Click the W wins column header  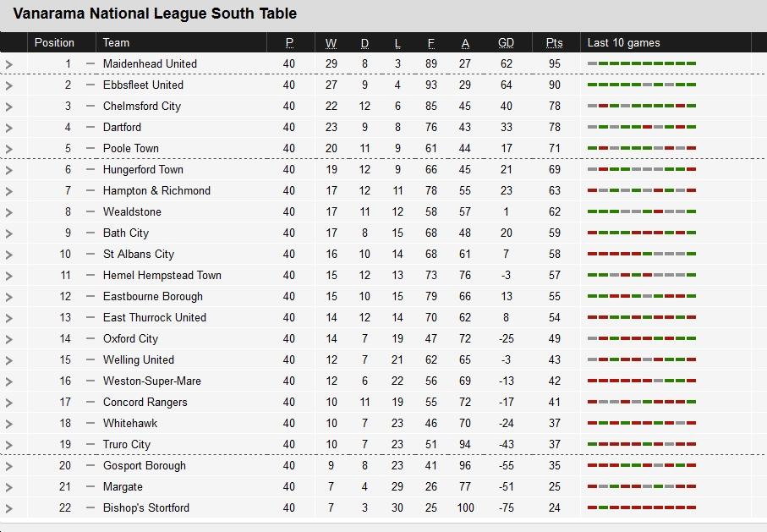tap(331, 43)
